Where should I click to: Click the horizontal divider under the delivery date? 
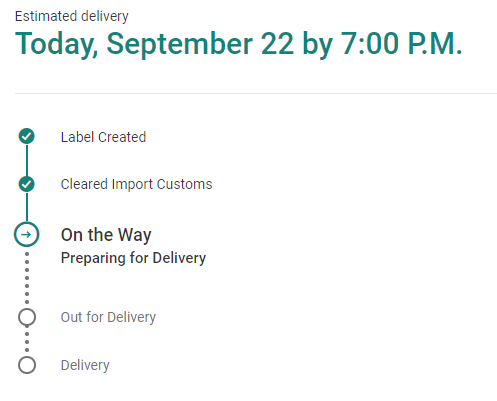(256, 94)
